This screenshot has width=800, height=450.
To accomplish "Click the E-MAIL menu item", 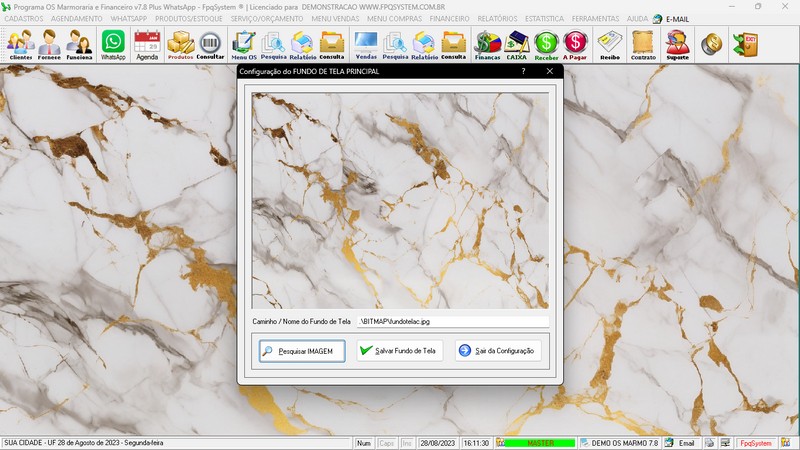I will pyautogui.click(x=671, y=19).
